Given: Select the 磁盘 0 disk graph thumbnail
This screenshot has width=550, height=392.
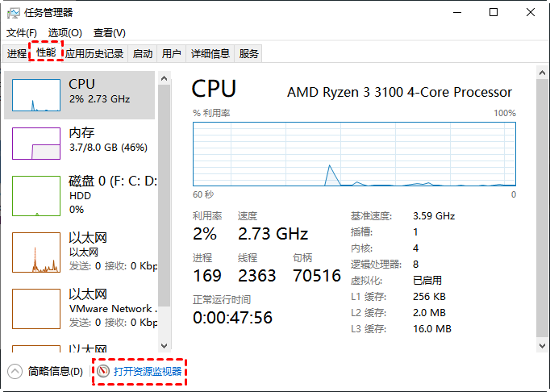Looking at the screenshot, I should click(x=35, y=196).
